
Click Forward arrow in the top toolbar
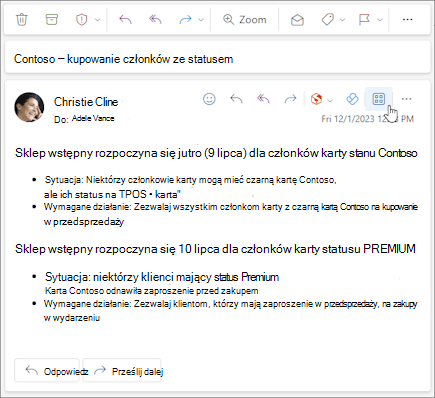(185, 20)
